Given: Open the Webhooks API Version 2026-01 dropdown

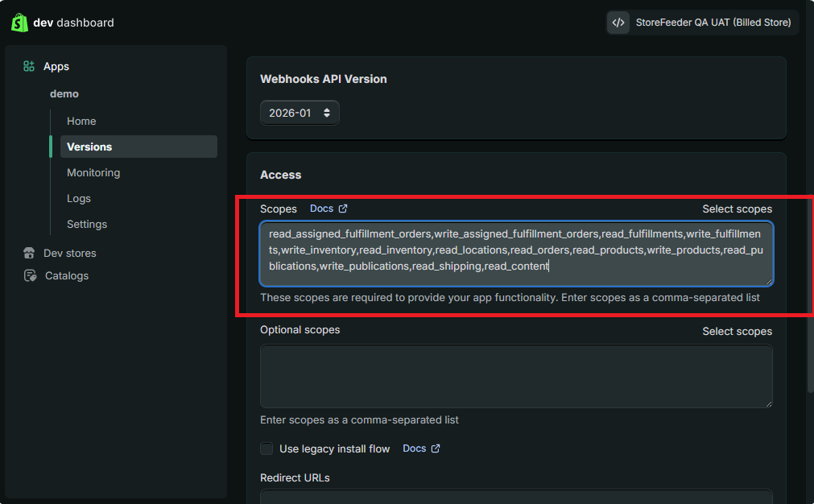Looking at the screenshot, I should click(x=300, y=113).
